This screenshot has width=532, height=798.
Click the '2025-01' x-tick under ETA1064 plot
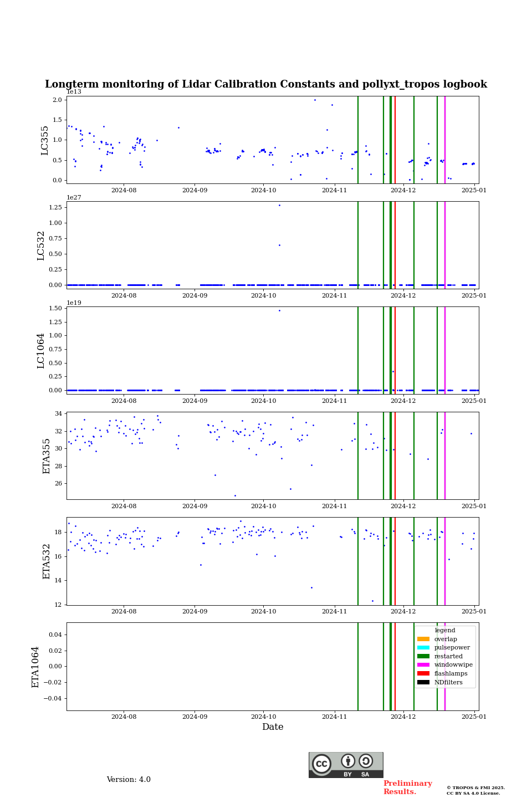pos(474,717)
